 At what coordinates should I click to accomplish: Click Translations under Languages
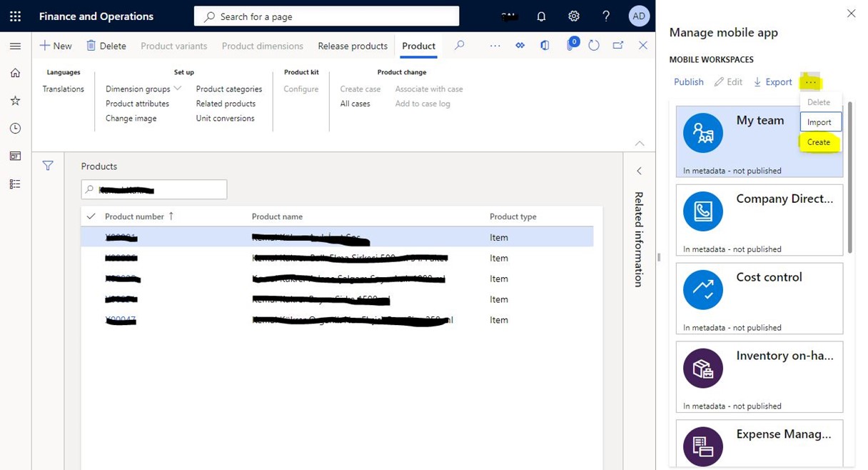click(63, 89)
